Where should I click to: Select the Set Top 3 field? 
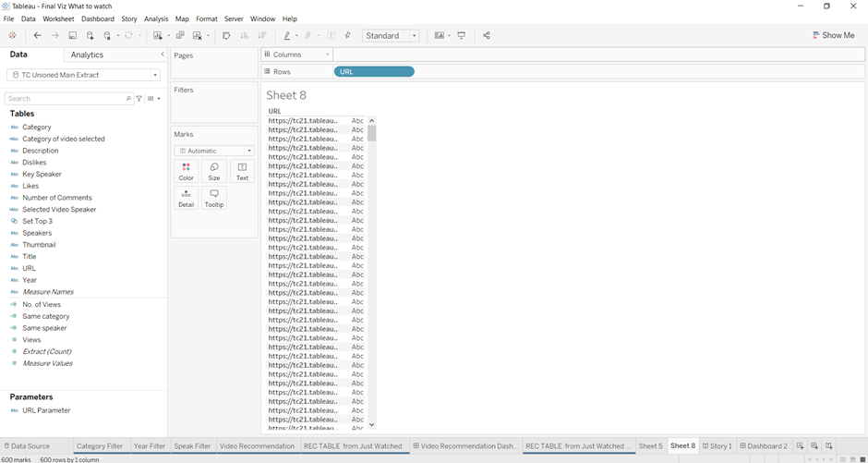point(37,221)
